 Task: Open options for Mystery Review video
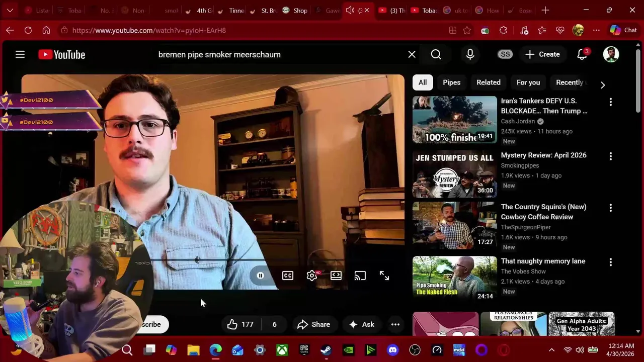pos(611,156)
